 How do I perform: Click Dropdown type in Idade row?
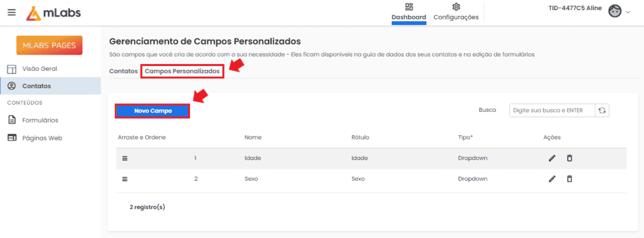pyautogui.click(x=473, y=158)
